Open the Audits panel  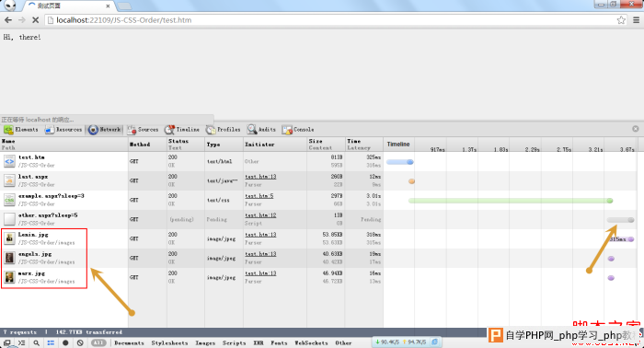click(261, 130)
